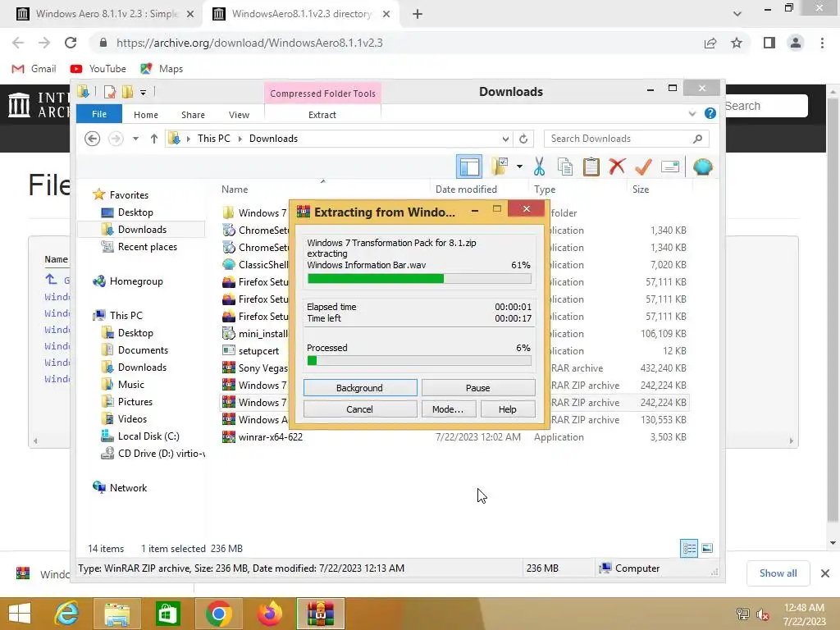Open the File ribbon tab
This screenshot has width=840, height=630.
click(99, 114)
